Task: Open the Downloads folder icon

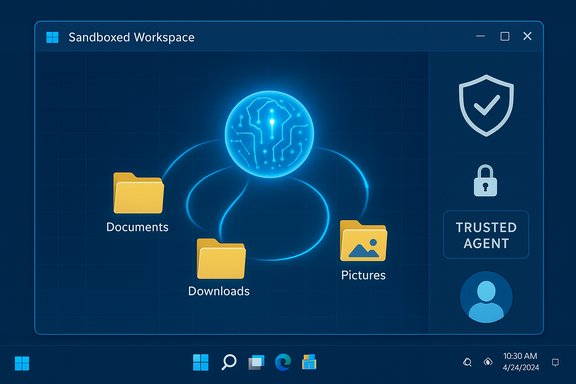Action: [221, 259]
